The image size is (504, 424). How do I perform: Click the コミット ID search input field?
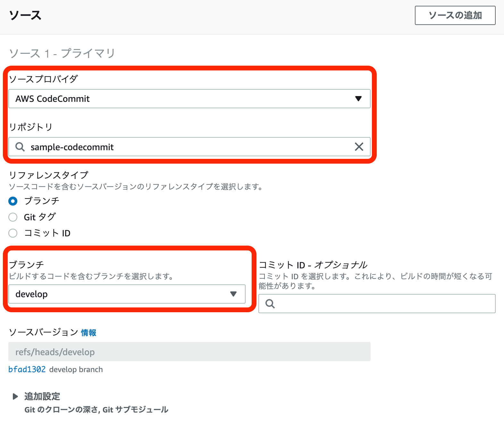pos(377,304)
